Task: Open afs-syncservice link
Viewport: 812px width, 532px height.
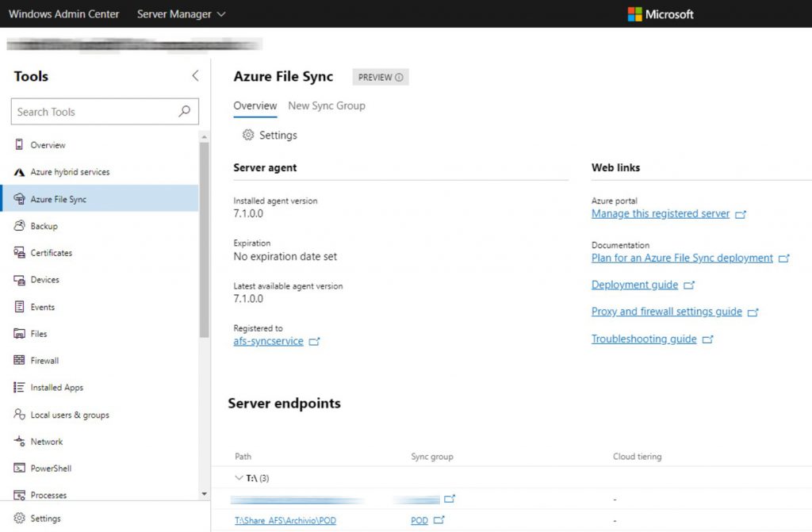Action: (268, 342)
